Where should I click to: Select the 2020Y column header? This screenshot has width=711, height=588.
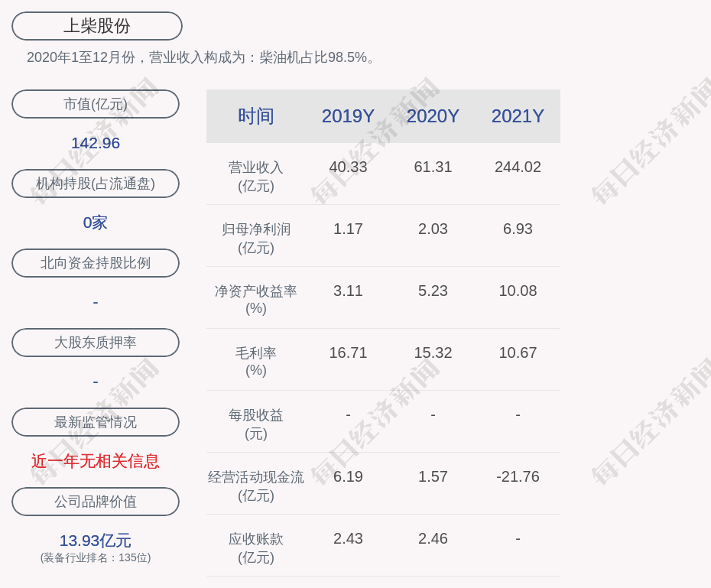433,116
